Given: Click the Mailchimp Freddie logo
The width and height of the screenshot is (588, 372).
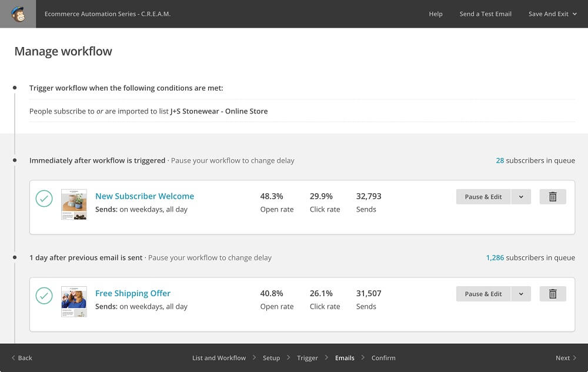Looking at the screenshot, I should tap(18, 14).
